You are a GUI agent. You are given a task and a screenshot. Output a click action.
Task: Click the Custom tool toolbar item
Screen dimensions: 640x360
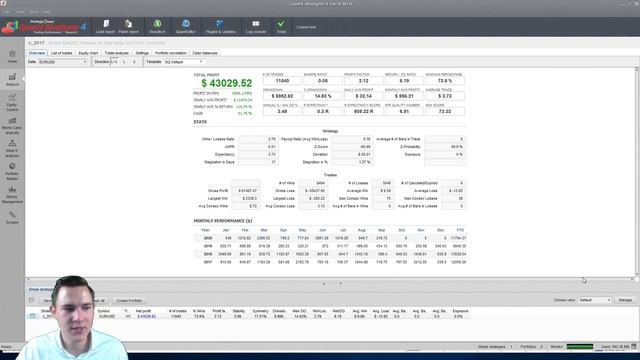[x=307, y=27]
